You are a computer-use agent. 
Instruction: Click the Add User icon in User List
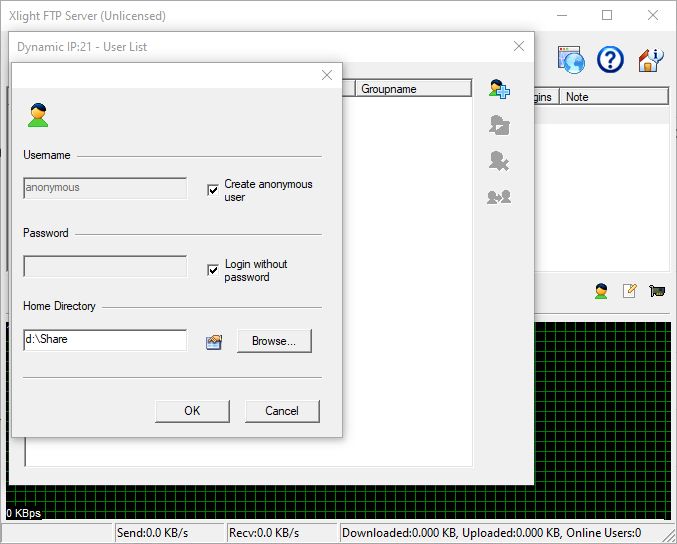(x=500, y=89)
